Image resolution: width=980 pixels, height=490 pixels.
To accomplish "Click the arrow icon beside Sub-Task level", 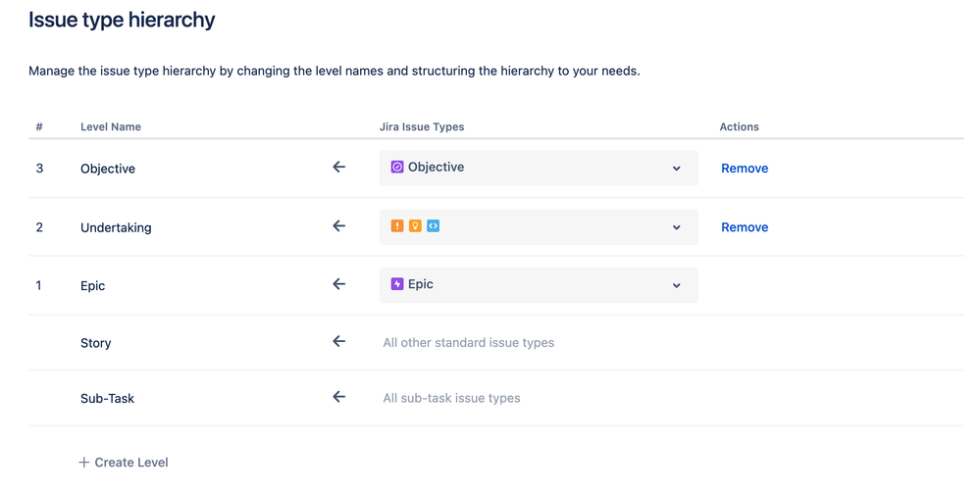I will tap(338, 397).
